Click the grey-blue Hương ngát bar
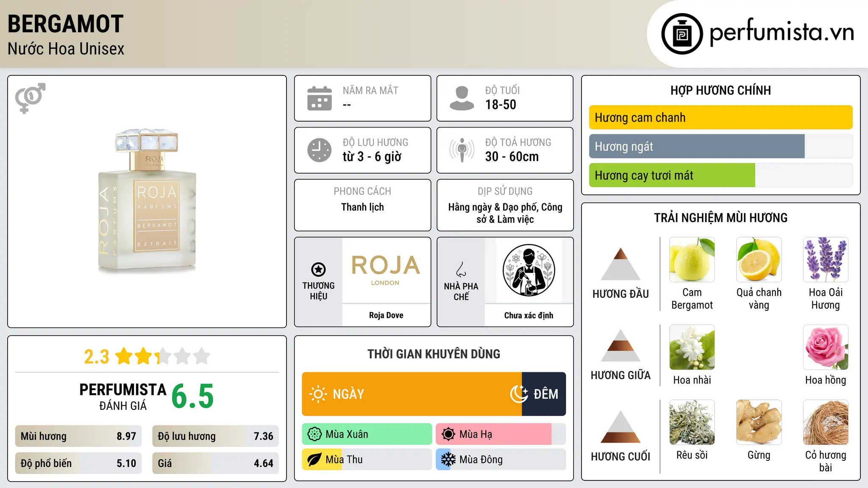The height and width of the screenshot is (488, 868). (697, 147)
